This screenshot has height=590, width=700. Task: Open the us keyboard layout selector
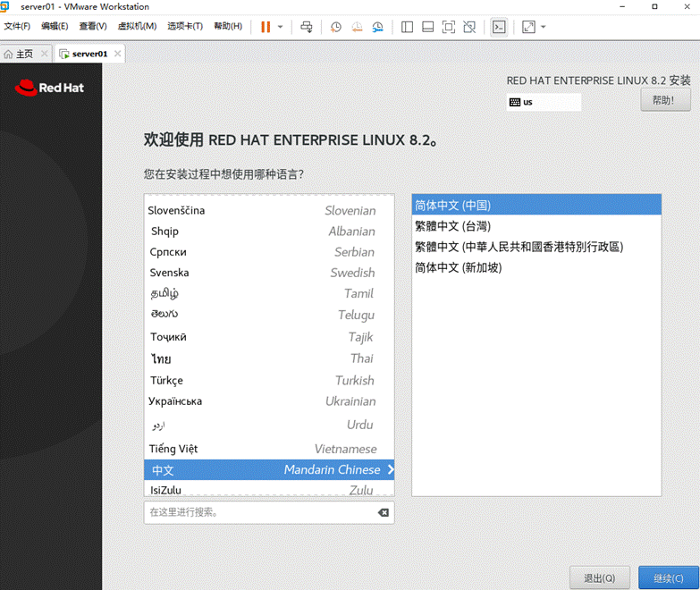(x=544, y=102)
